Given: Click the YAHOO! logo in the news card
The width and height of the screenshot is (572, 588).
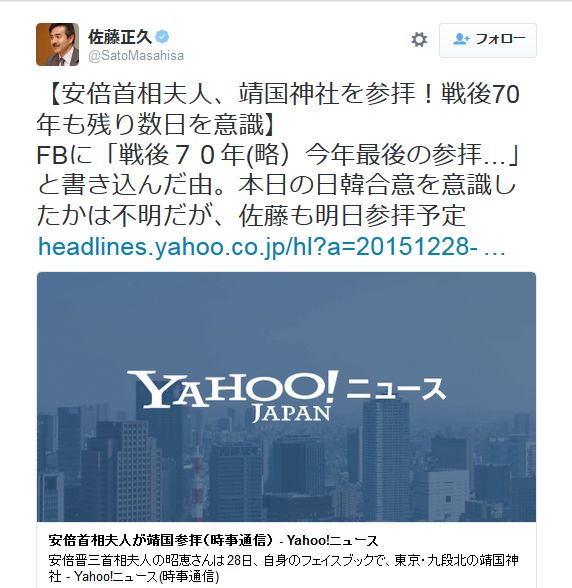Looking at the screenshot, I should (x=233, y=388).
